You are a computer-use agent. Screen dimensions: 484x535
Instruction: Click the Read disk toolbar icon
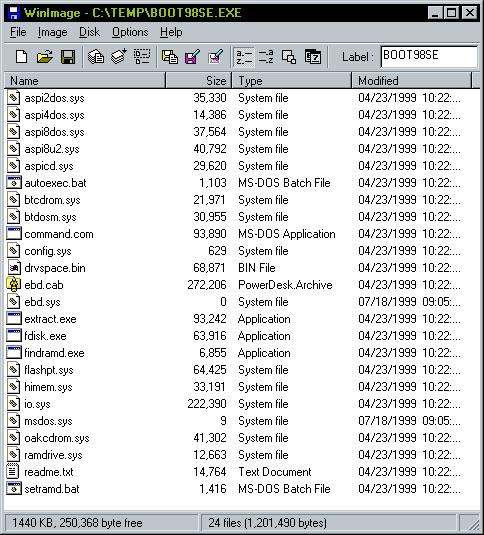click(96, 57)
